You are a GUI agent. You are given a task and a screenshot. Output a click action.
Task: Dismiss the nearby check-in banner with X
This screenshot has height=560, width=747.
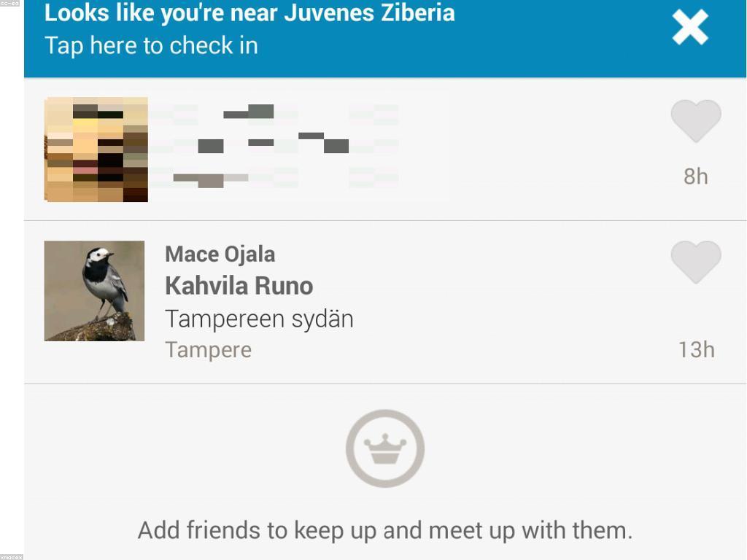[x=689, y=29]
